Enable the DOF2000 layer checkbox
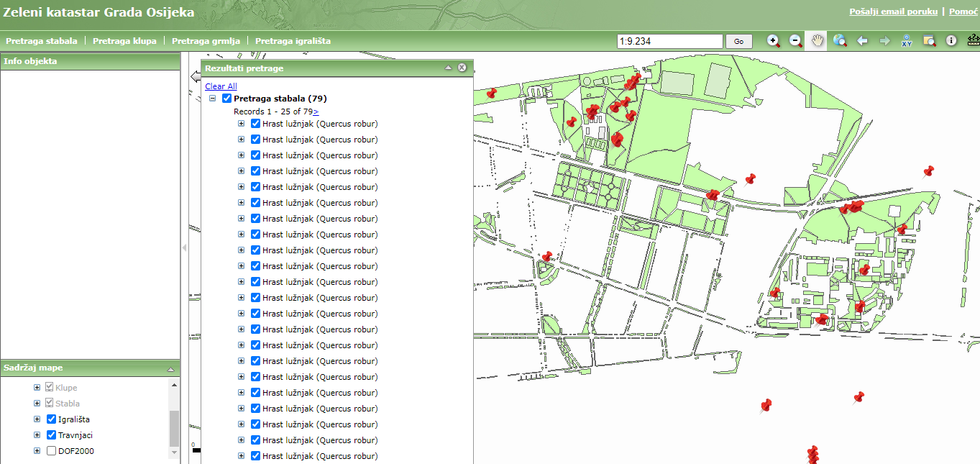This screenshot has height=464, width=980. (51, 451)
